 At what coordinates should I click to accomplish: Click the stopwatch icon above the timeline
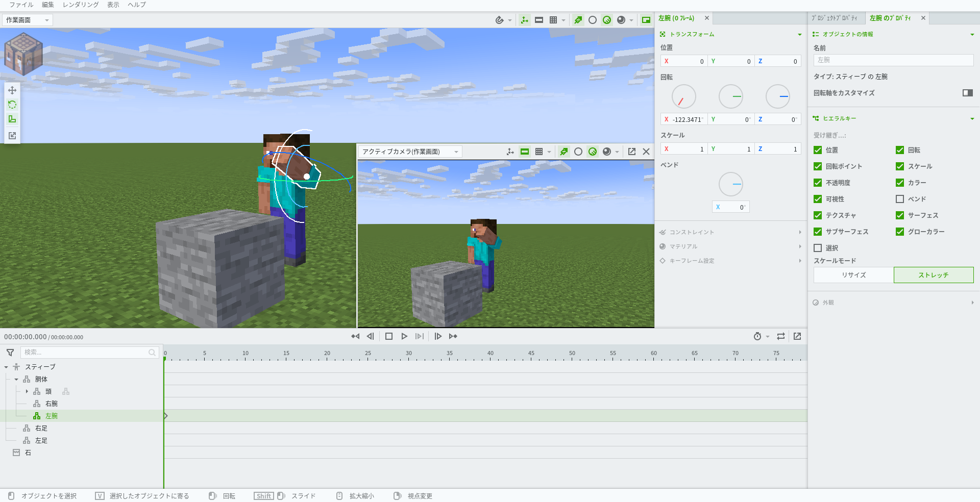757,337
